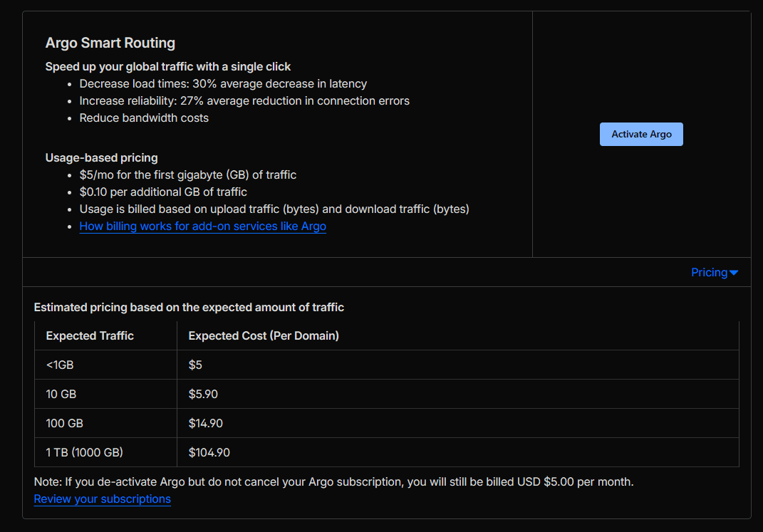Click the $104.90 cost cell
Viewport: 763px width, 532px height.
(209, 453)
